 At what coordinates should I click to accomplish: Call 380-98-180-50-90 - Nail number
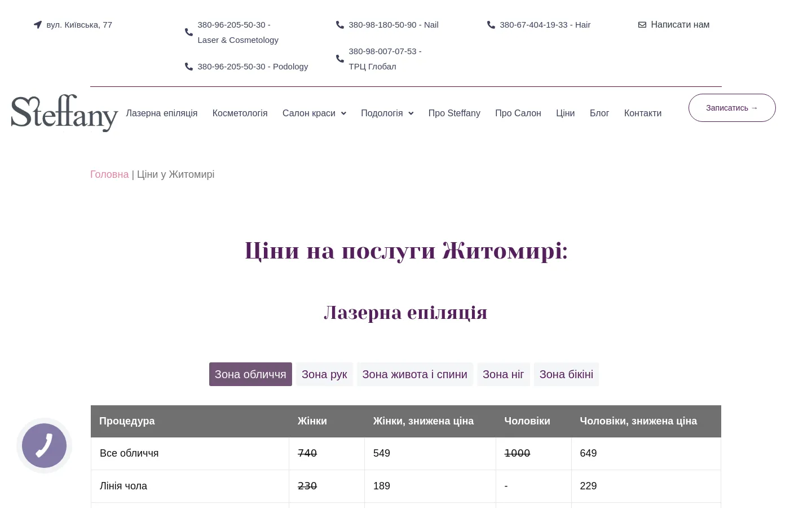[x=394, y=25]
